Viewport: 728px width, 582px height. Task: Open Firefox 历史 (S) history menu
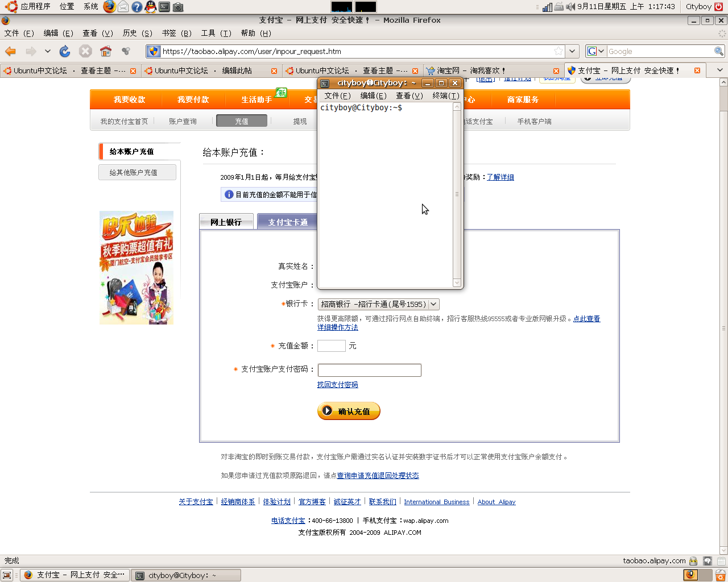[x=138, y=33]
